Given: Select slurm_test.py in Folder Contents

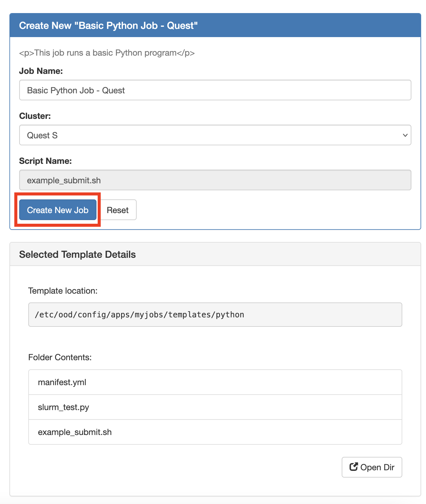Looking at the screenshot, I should (215, 407).
